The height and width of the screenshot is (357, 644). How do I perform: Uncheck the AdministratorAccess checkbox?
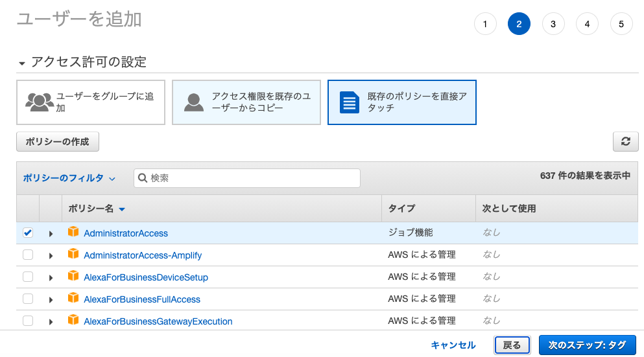(28, 233)
